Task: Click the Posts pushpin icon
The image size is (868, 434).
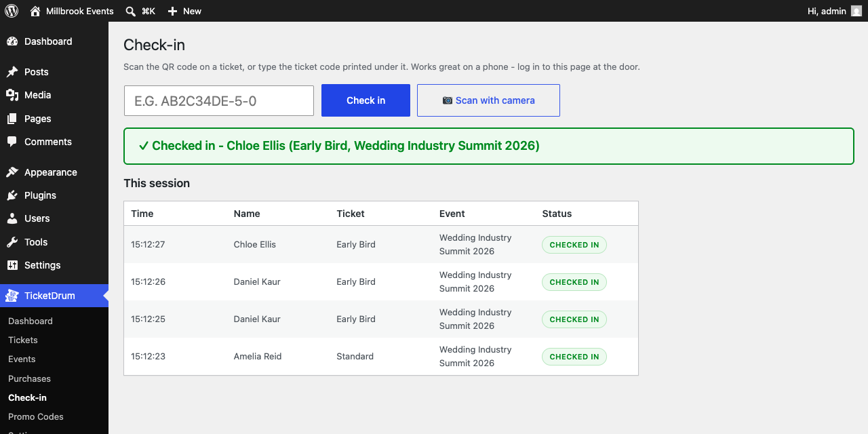Action: [12, 72]
